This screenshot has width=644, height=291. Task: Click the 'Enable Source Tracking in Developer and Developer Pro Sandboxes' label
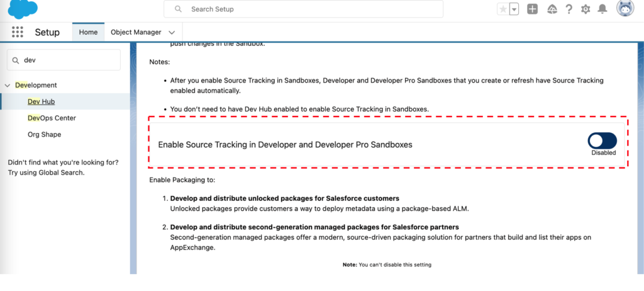point(285,145)
